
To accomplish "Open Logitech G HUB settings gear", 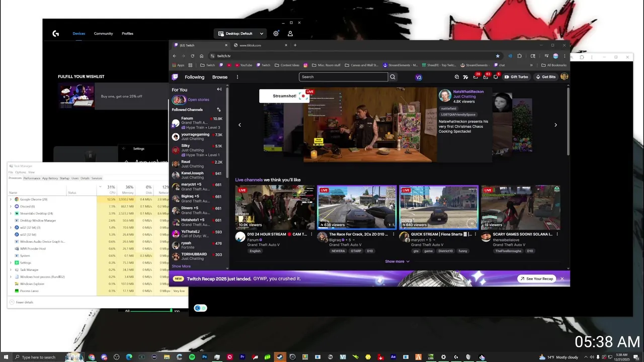I will click(276, 33).
